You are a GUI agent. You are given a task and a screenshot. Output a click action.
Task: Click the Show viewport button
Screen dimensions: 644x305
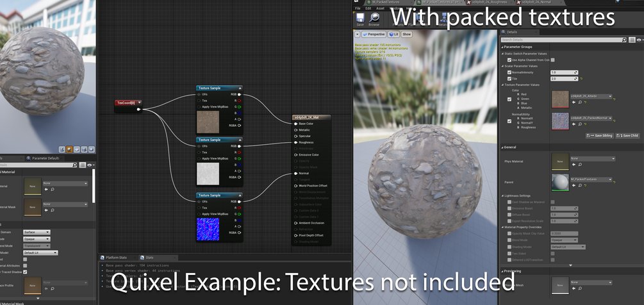click(407, 35)
